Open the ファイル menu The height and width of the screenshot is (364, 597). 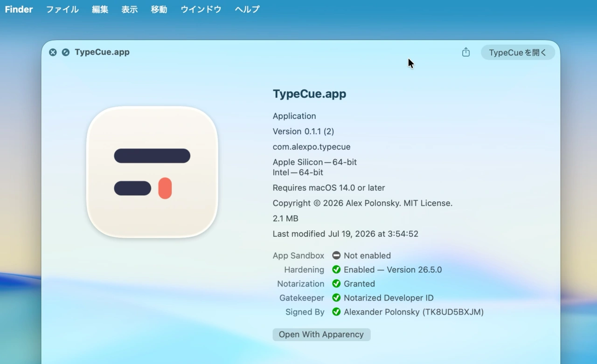coord(62,9)
